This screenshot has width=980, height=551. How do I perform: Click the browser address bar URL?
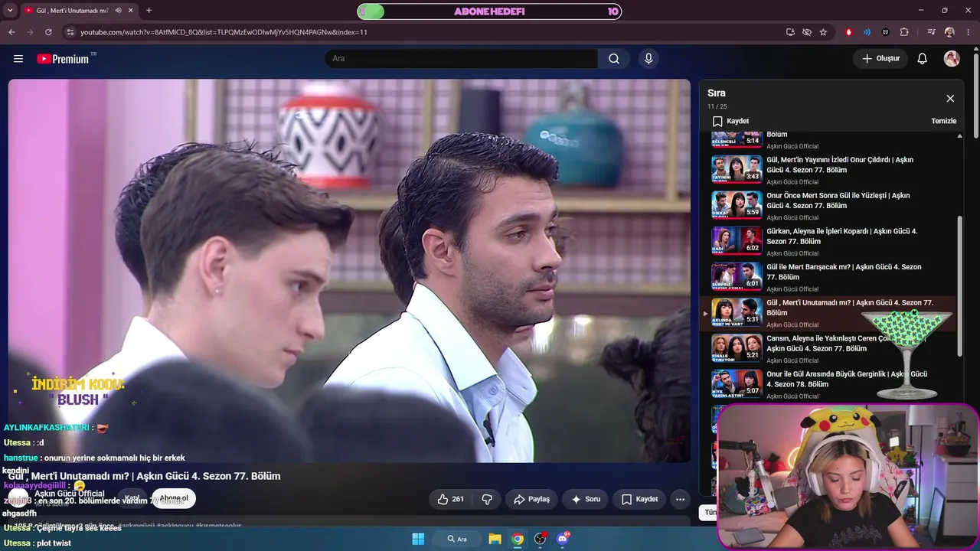tap(224, 32)
